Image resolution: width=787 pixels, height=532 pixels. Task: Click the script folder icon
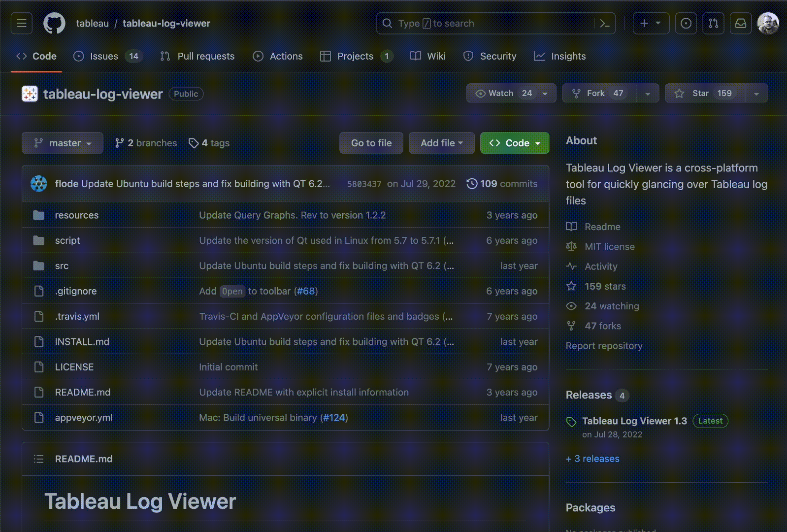click(38, 240)
